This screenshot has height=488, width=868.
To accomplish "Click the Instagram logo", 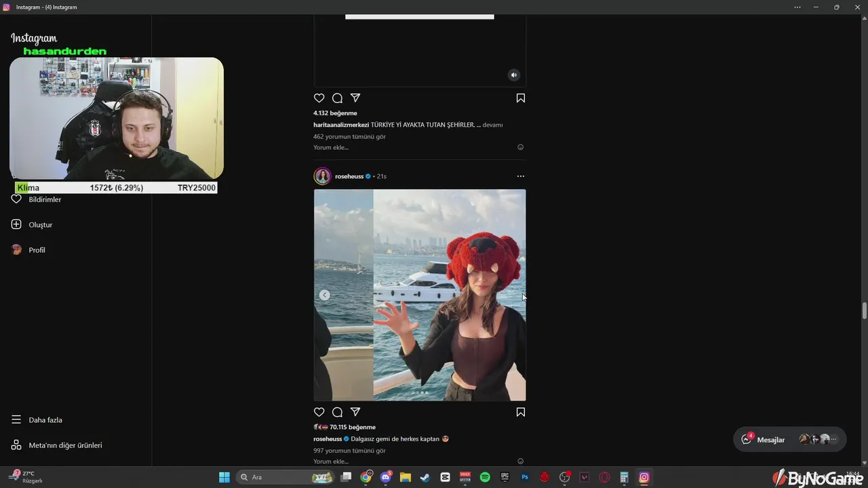I will tap(34, 39).
